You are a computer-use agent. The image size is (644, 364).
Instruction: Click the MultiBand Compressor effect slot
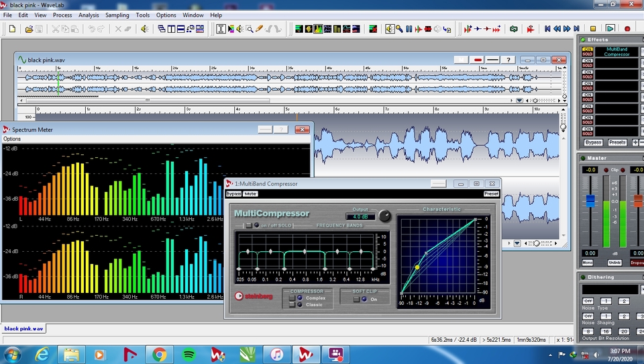point(616,52)
